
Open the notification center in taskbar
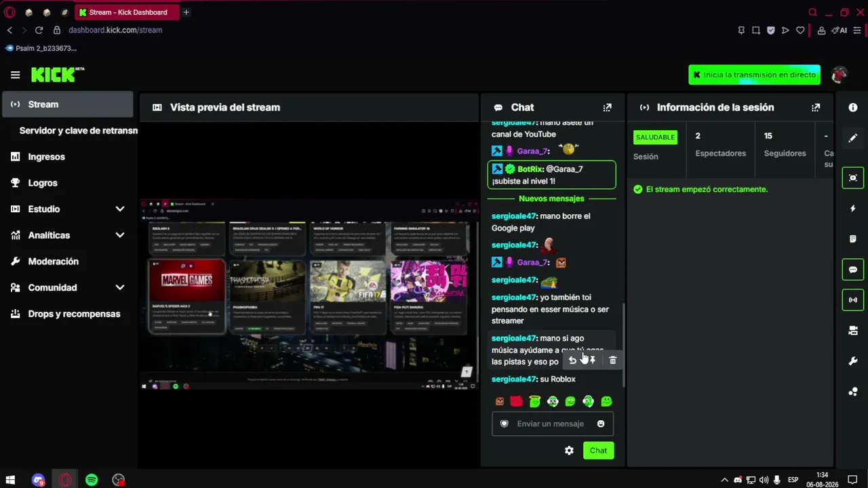[852, 480]
